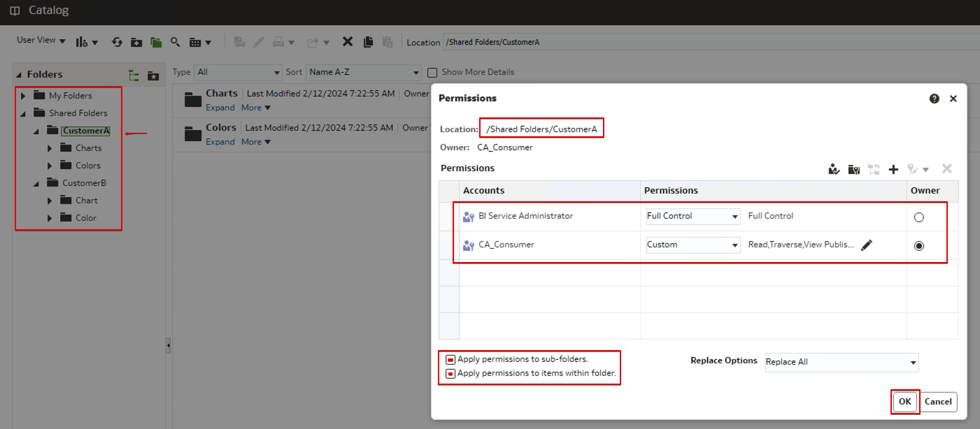Open the Permissions dialog help icon

tap(934, 99)
